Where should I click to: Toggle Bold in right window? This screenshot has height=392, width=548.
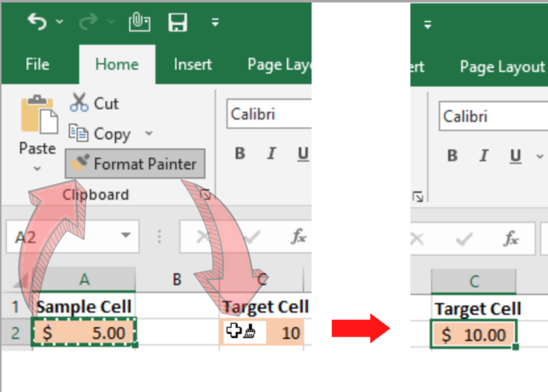coord(452,156)
